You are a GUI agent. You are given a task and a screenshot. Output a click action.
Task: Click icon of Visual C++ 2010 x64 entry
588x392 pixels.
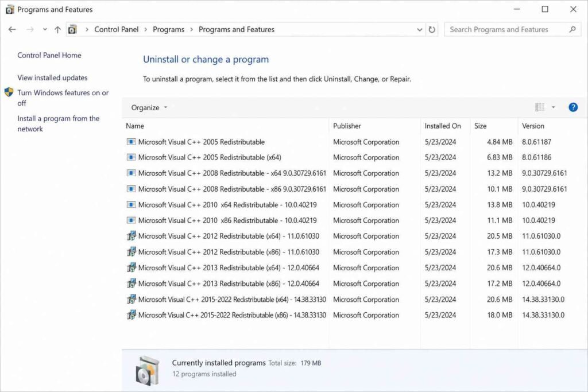click(131, 205)
